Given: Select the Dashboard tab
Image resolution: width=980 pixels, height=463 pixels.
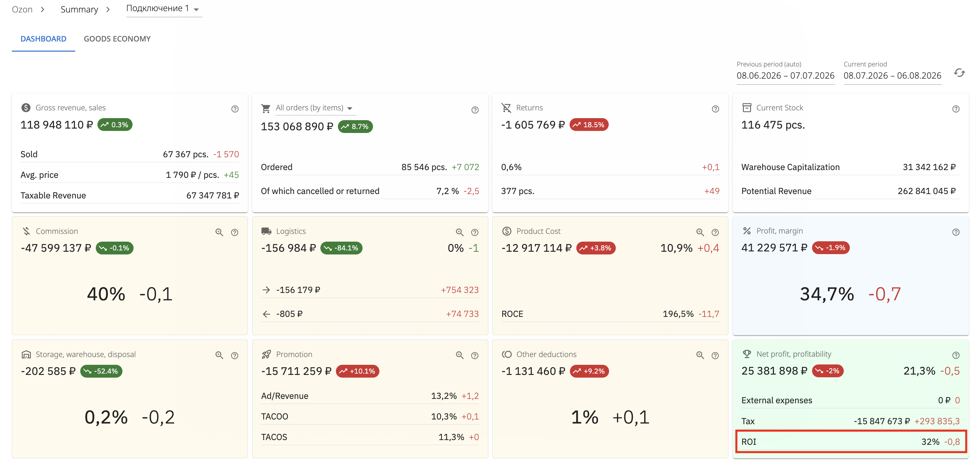Looking at the screenshot, I should (x=44, y=39).
